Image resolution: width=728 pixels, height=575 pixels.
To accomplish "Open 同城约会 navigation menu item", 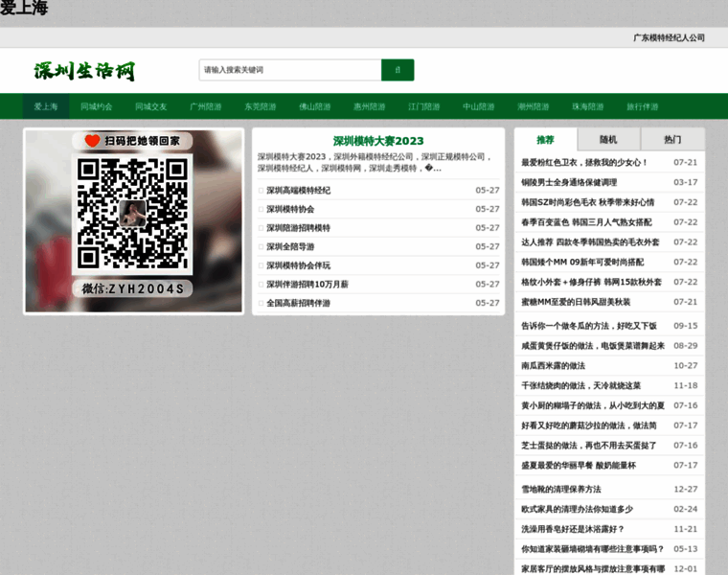I will coord(97,106).
